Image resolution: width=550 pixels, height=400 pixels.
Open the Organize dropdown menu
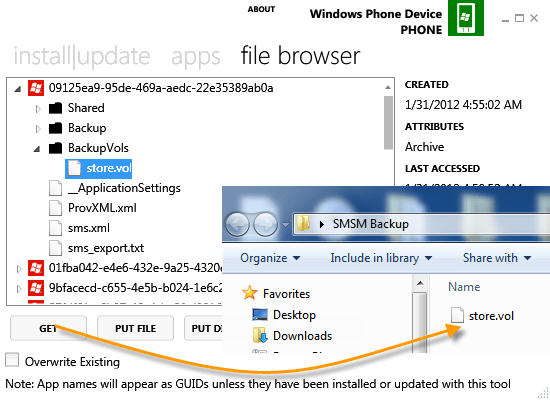point(270,258)
